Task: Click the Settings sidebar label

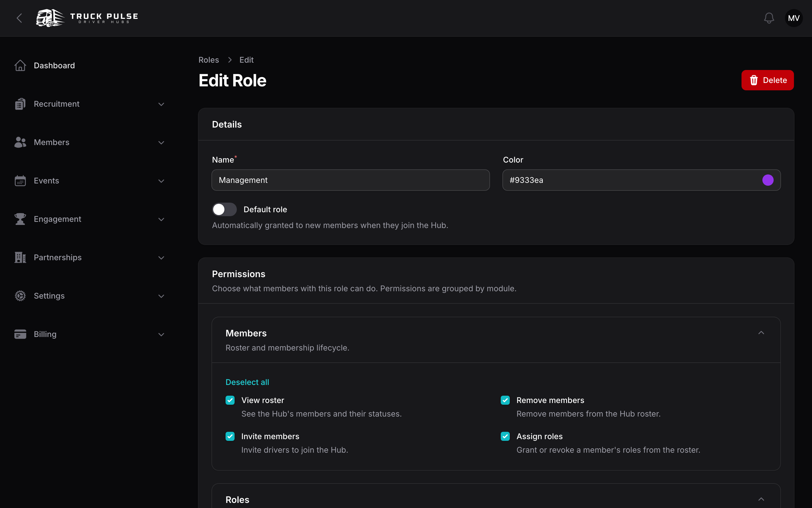Action: 49,296
